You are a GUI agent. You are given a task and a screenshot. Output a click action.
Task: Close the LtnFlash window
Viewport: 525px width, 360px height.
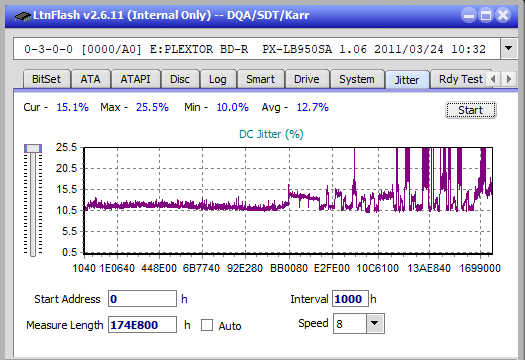click(x=503, y=15)
